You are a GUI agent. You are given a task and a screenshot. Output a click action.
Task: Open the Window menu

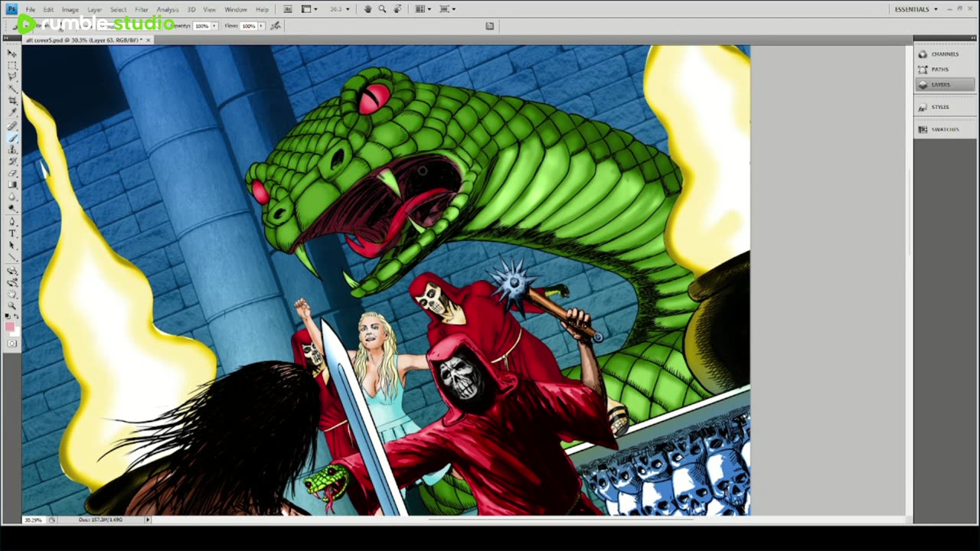(x=236, y=9)
